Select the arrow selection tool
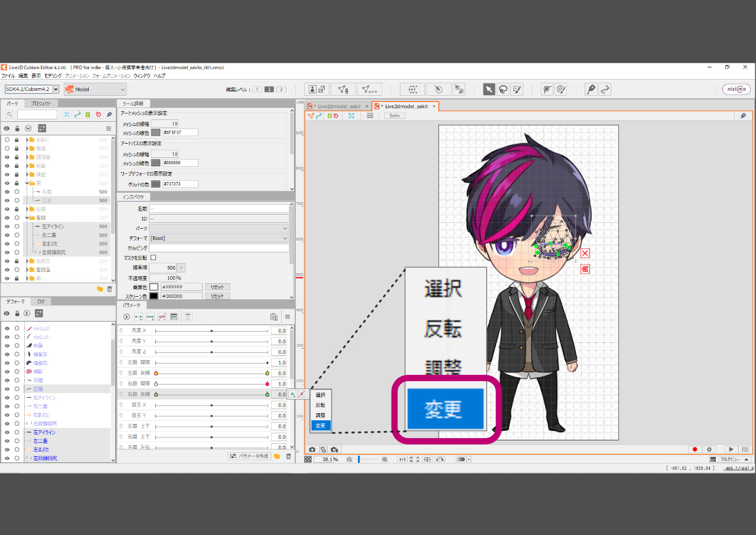 489,89
